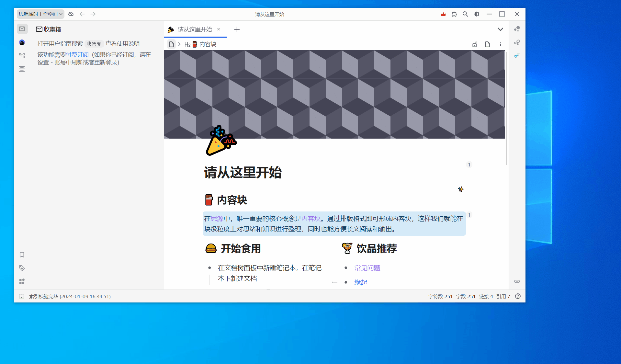Open the marketplace puzzle icon
621x364 pixels.
coord(454,14)
